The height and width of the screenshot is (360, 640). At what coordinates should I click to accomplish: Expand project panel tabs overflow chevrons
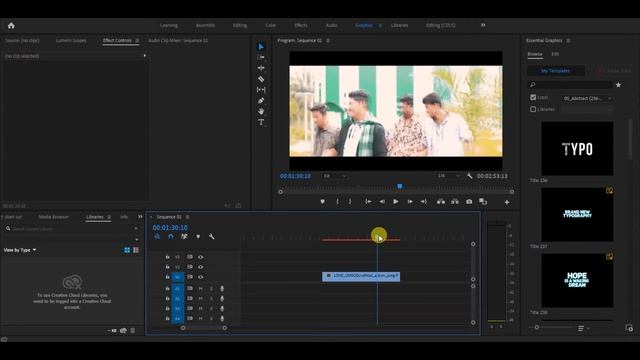click(140, 217)
